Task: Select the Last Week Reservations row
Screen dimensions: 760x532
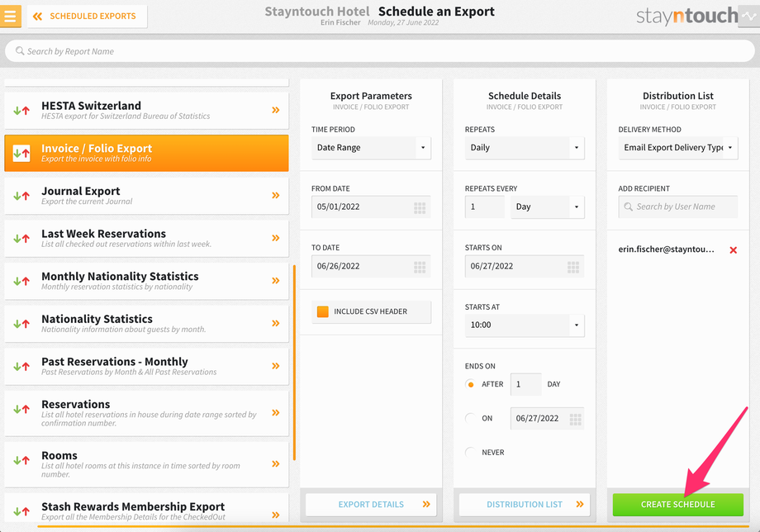Action: 146,239
